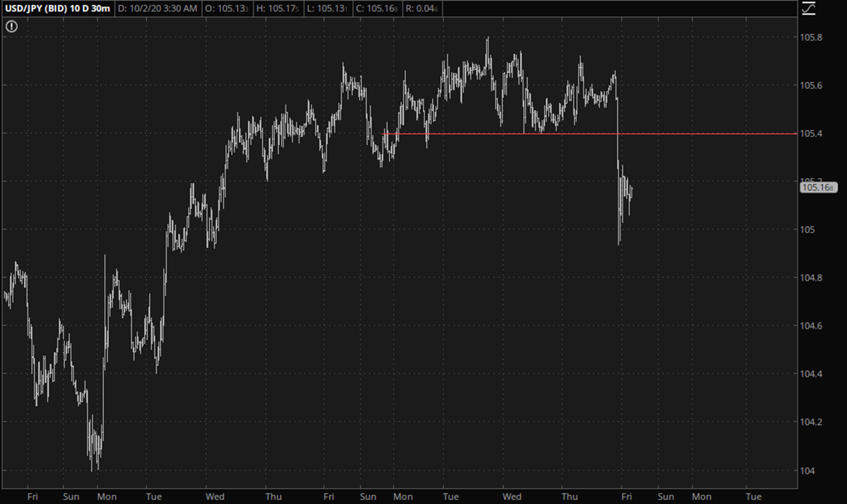Click the 104.8 price axis label

811,278
